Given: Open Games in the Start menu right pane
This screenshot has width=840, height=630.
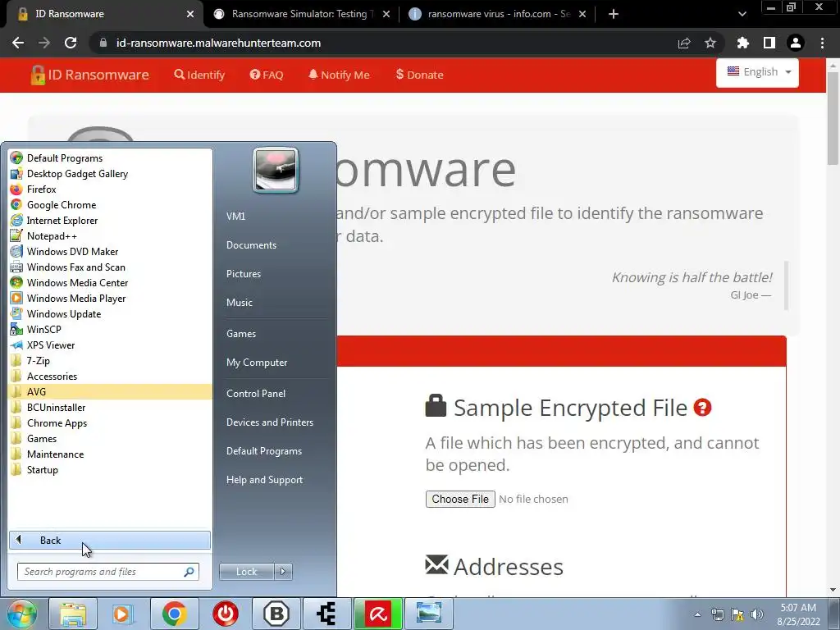Looking at the screenshot, I should [241, 333].
